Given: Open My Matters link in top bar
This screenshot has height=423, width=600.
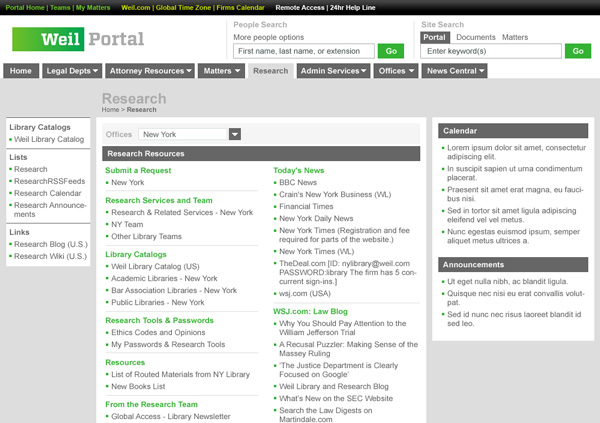Looking at the screenshot, I should coord(93,7).
